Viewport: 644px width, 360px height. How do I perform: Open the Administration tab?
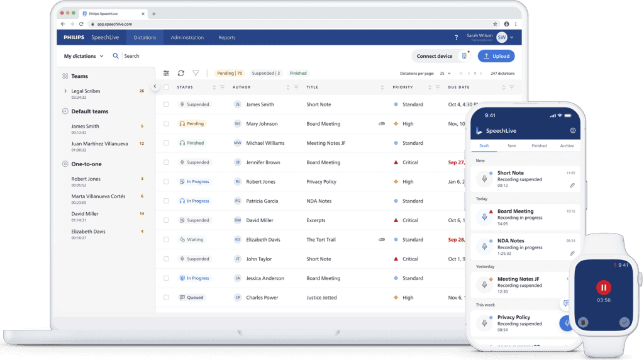(x=187, y=37)
